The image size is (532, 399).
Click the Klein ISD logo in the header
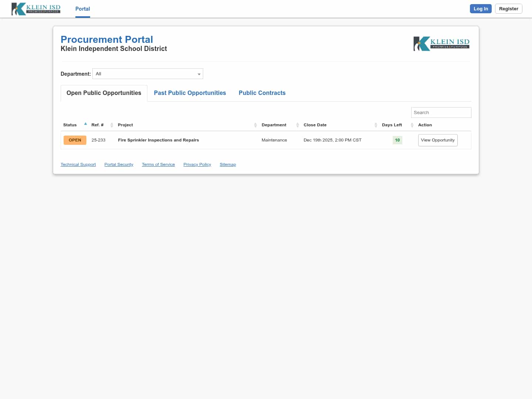pyautogui.click(x=36, y=9)
